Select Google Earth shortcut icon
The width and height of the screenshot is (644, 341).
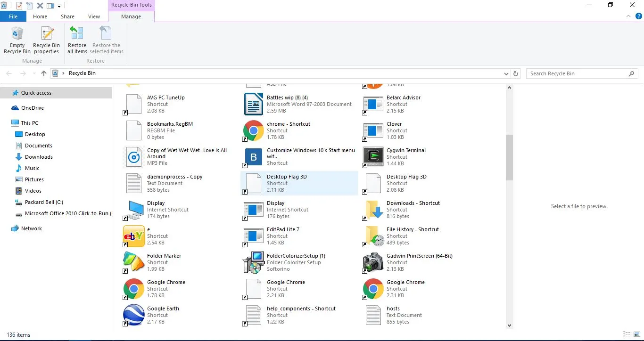(x=134, y=315)
